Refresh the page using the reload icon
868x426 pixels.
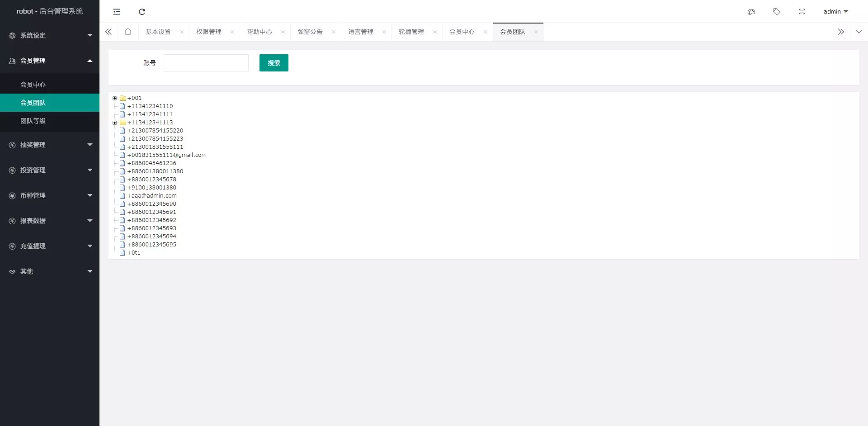142,12
